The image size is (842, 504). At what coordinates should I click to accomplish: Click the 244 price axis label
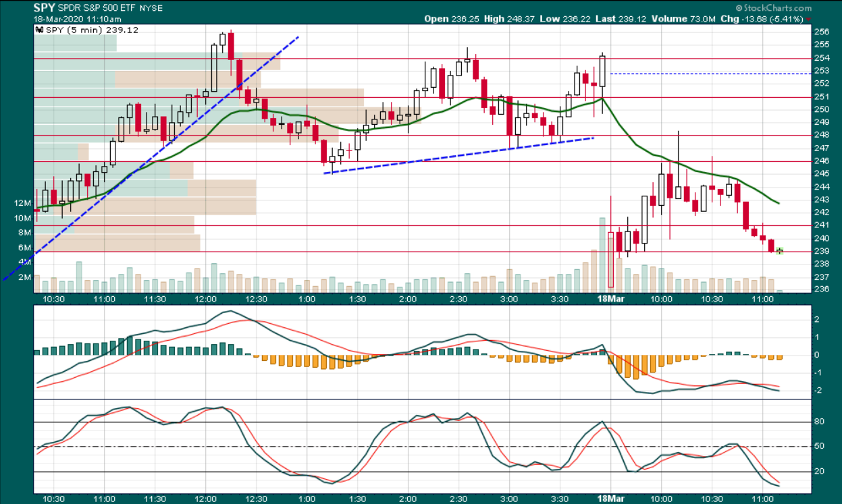(x=822, y=186)
